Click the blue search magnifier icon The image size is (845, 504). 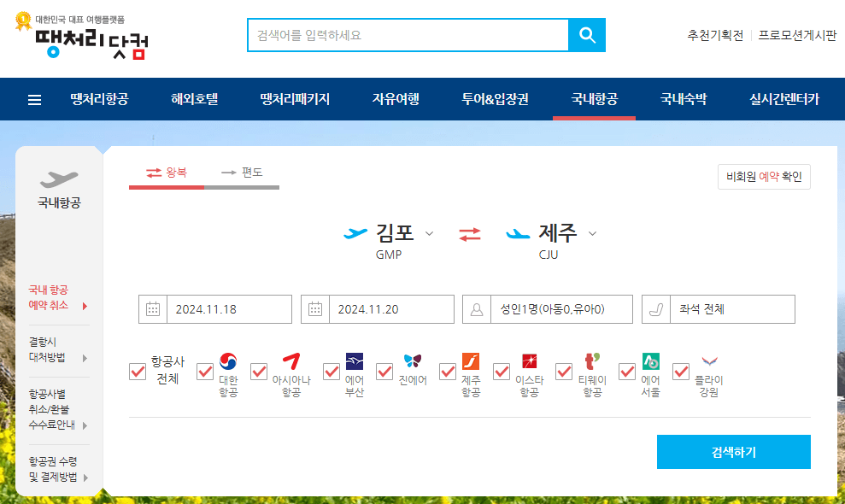587,35
